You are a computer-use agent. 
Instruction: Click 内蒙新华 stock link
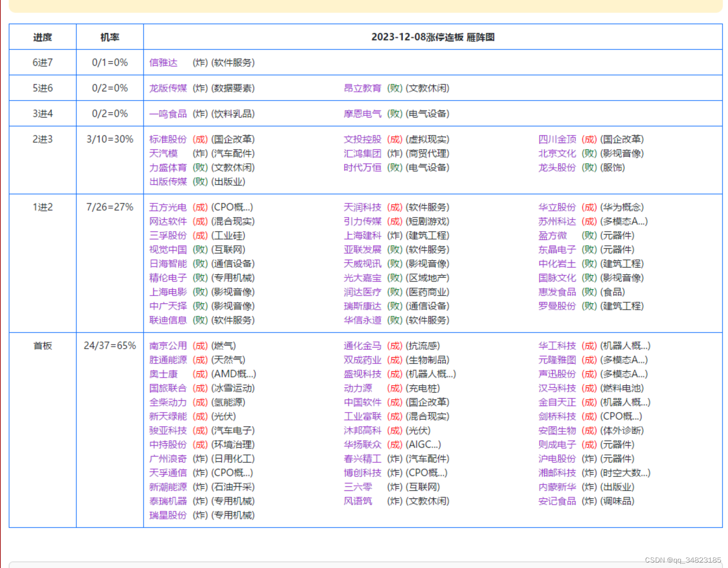pyautogui.click(x=557, y=487)
